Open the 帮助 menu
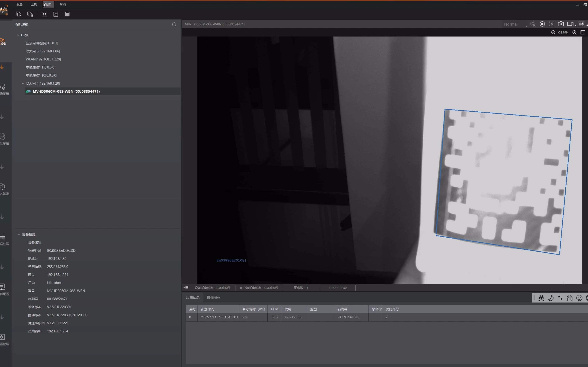Image resolution: width=588 pixels, height=367 pixels. tap(62, 4)
